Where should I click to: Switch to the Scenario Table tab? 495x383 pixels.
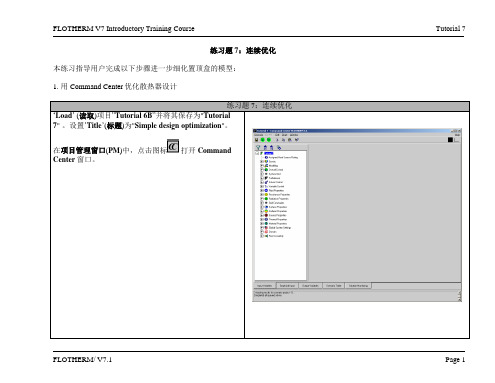pos(333,286)
